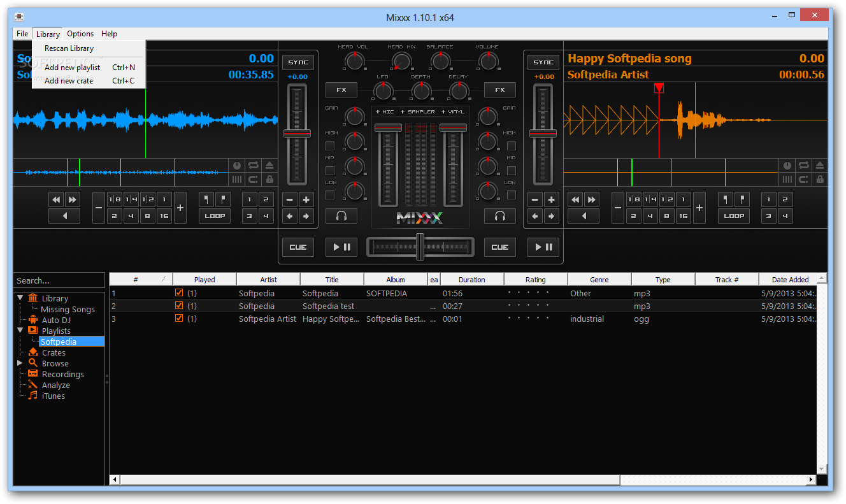Sort tracks by Artist column header
This screenshot has height=504, width=846.
pyautogui.click(x=268, y=279)
